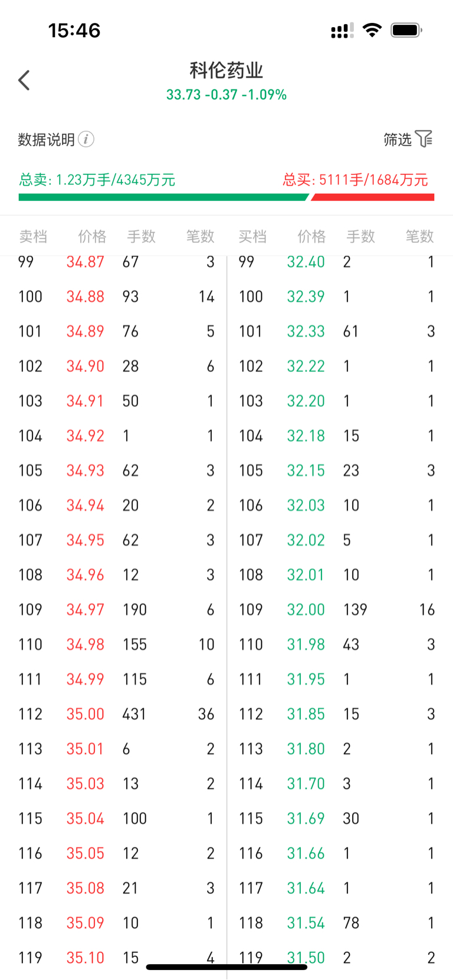The height and width of the screenshot is (980, 453).
Task: Tap the sell price 34.88 row
Action: point(85,296)
